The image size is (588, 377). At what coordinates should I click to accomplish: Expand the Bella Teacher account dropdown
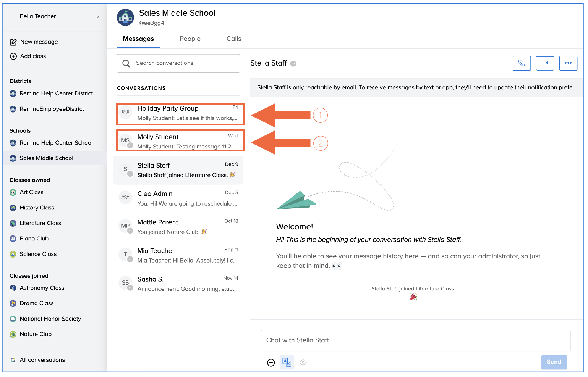98,16
